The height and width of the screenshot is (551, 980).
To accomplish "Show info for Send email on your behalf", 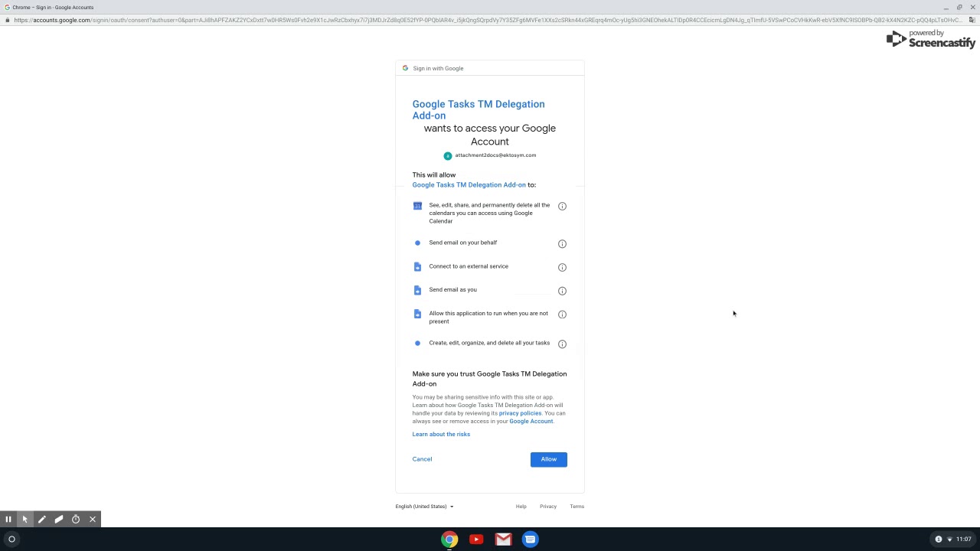I will (x=562, y=243).
